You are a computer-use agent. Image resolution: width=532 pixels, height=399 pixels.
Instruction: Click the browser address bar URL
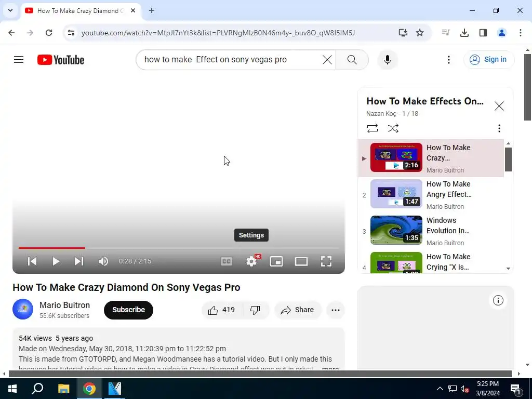(x=218, y=33)
